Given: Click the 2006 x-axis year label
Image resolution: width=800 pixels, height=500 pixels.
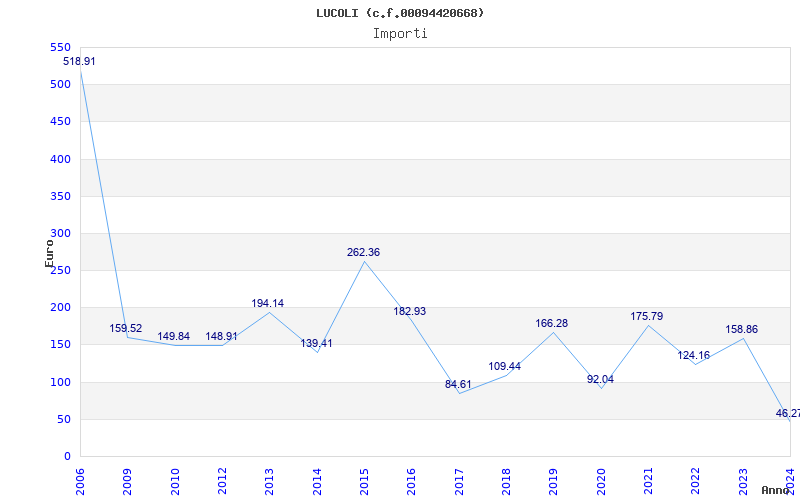Looking at the screenshot, I should click(x=80, y=482).
